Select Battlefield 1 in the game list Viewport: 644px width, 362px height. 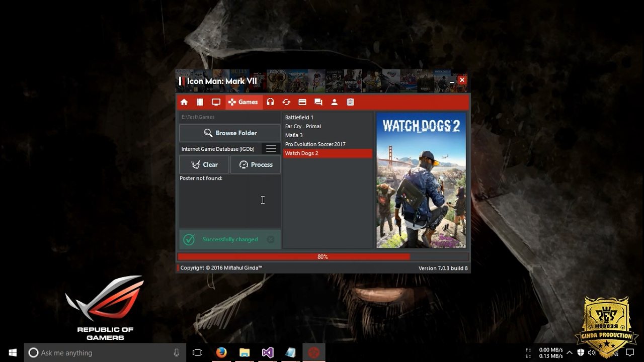(x=299, y=117)
